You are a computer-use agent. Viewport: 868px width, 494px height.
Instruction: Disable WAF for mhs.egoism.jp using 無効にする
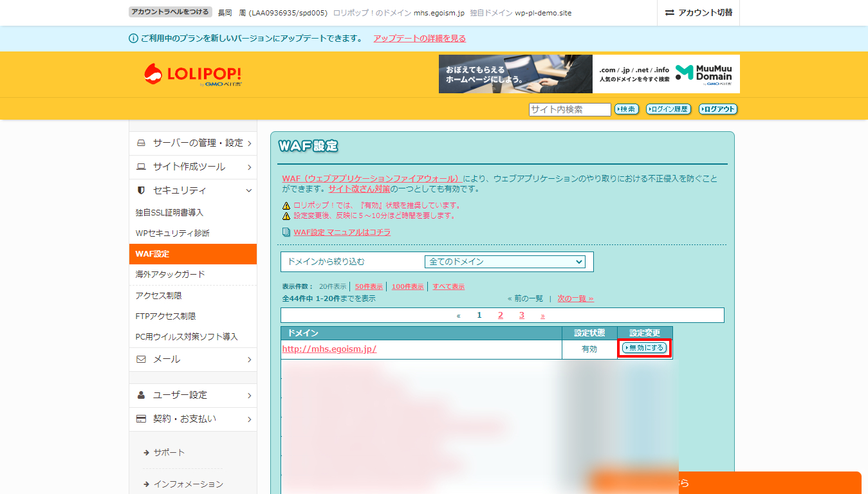pyautogui.click(x=644, y=349)
